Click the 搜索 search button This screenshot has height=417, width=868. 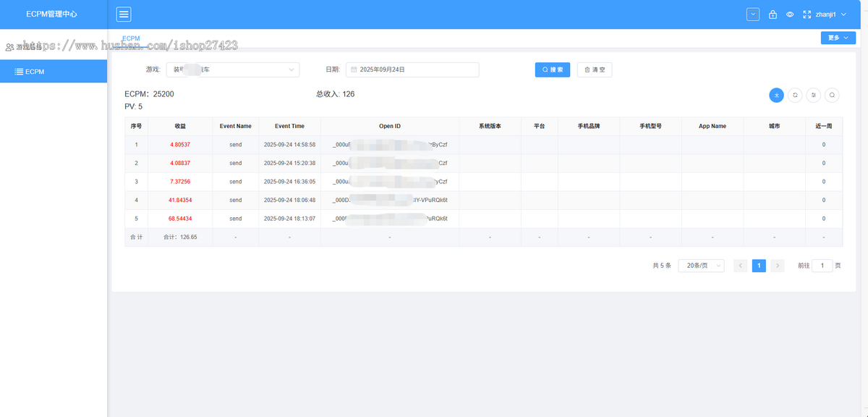pos(553,69)
